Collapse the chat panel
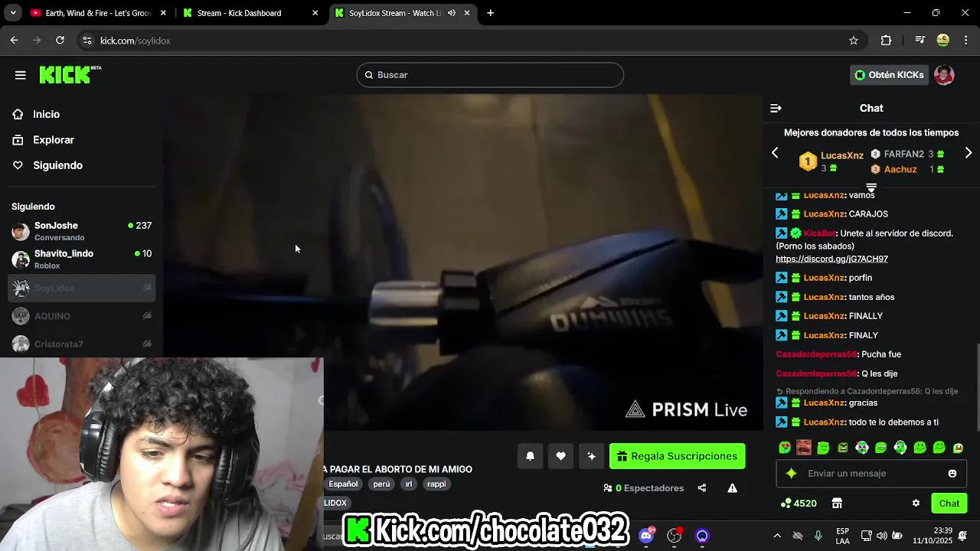This screenshot has width=980, height=551. coord(776,109)
